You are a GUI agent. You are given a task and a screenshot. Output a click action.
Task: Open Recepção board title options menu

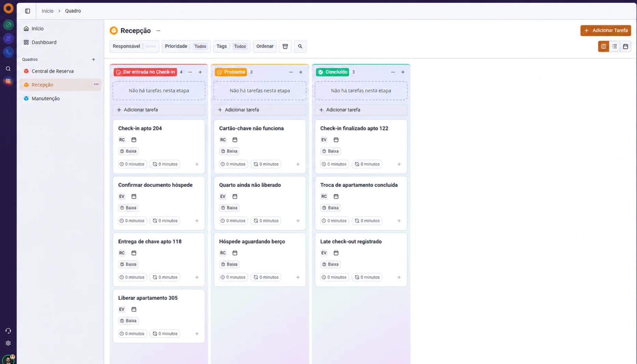(158, 31)
